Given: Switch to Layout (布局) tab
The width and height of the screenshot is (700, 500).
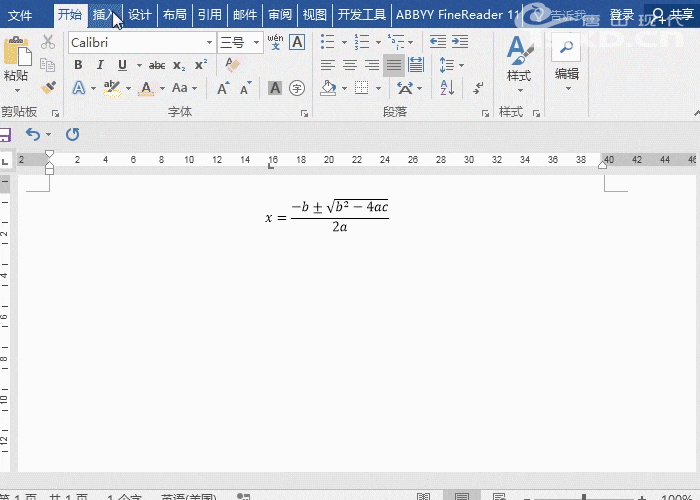Looking at the screenshot, I should pos(175,15).
